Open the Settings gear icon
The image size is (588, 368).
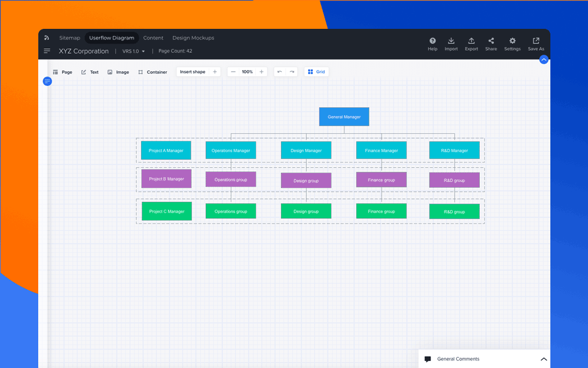(512, 41)
